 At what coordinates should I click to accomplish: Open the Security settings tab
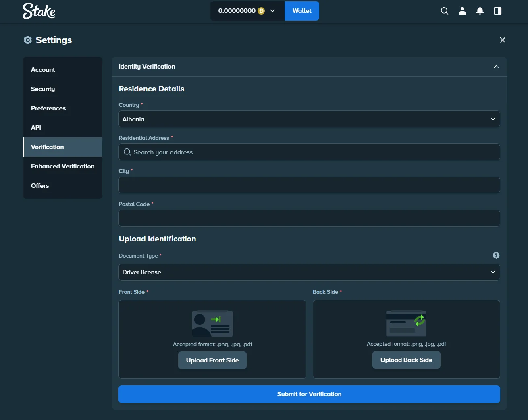tap(62, 89)
